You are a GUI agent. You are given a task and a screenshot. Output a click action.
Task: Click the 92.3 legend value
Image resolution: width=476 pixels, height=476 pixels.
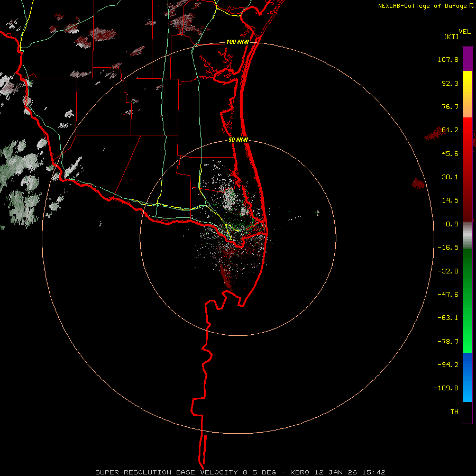point(450,83)
